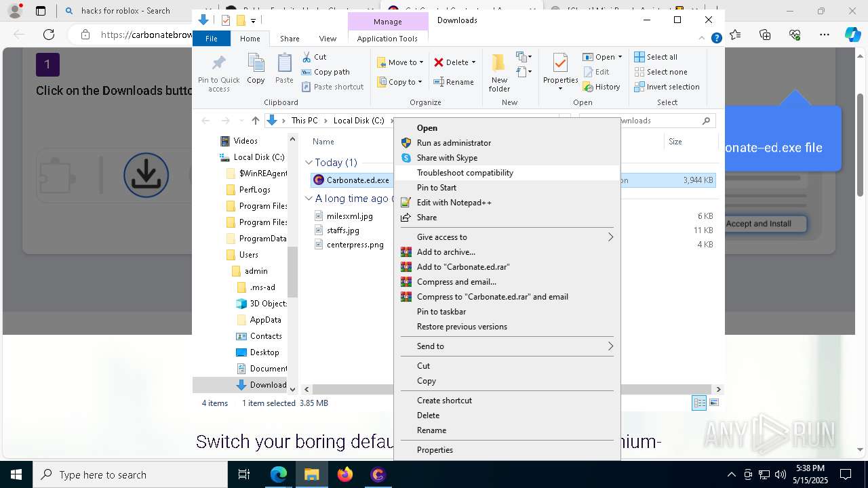Image resolution: width=868 pixels, height=488 pixels.
Task: Click the Rename ribbon button
Action: tap(454, 82)
